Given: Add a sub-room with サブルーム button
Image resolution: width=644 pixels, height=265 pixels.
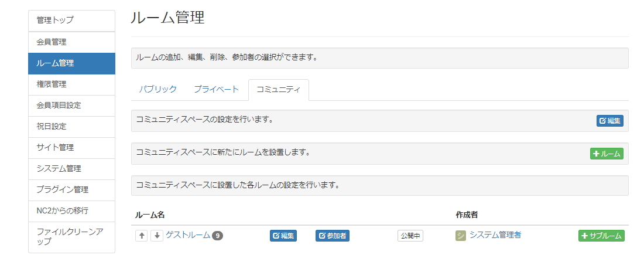Looking at the screenshot, I should click(601, 236).
